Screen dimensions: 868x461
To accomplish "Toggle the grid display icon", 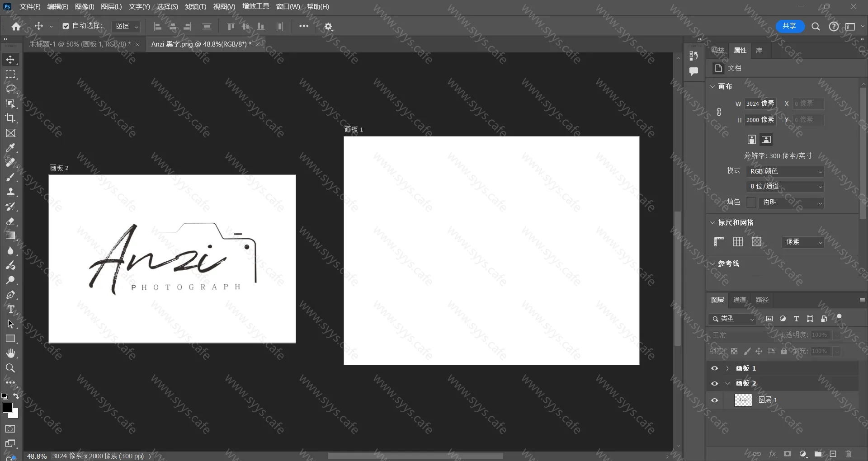I will coord(738,242).
